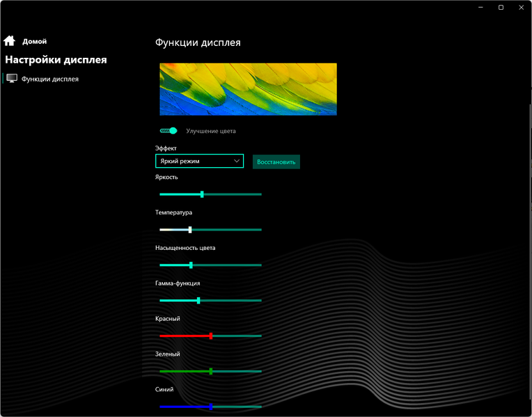Click the Температура slider thumb
Screen dimensions: 532x417
click(x=190, y=230)
